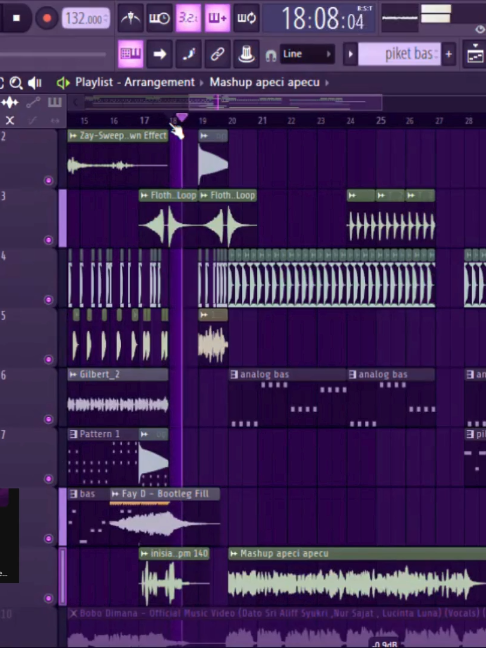Select the Fay D - Bootleg Fill clip title
This screenshot has width=486, height=648.
tap(165, 494)
